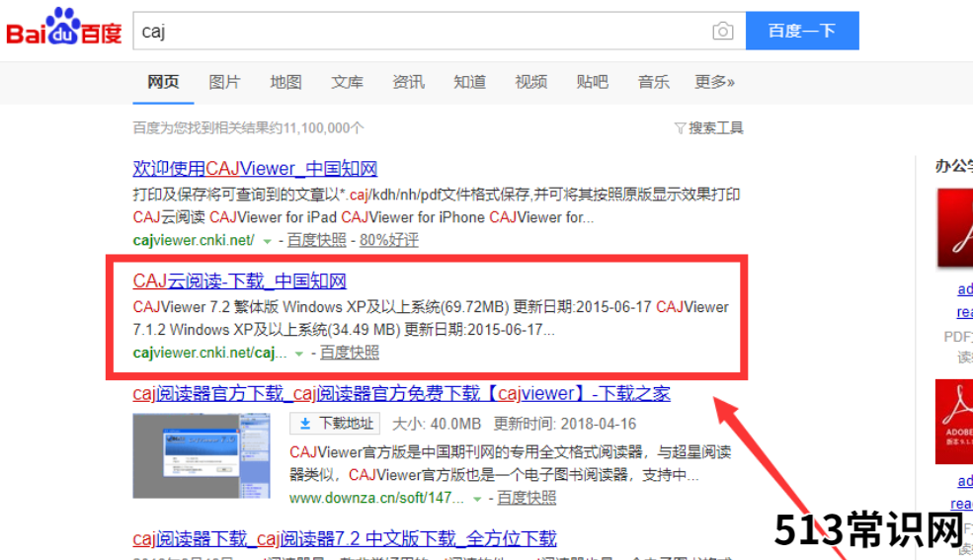The height and width of the screenshot is (560, 973).
Task: Click the 百度一下 search button
Action: (802, 31)
